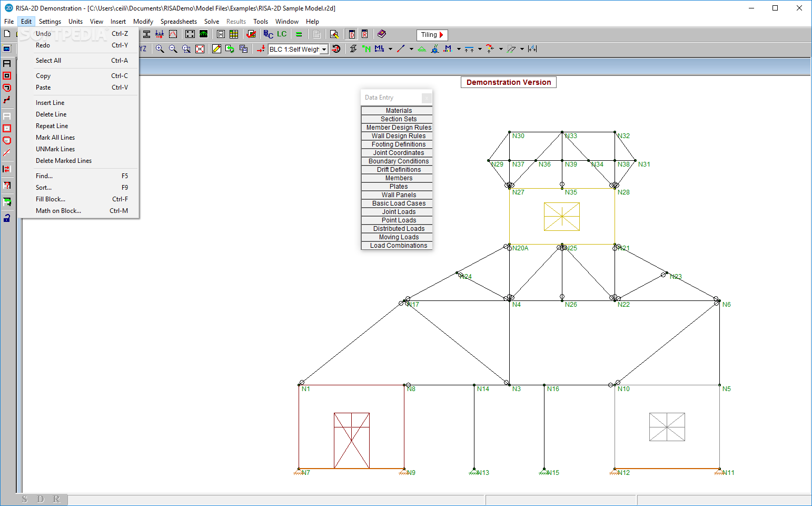Click the hatched plate rendering toolbar icon
The height and width of the screenshot is (506, 812).
(x=173, y=34)
